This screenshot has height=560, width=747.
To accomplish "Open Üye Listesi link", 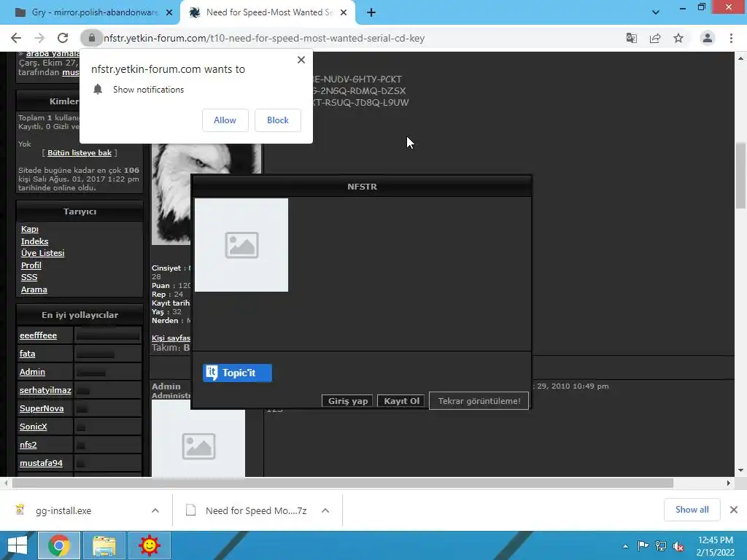I will (42, 253).
